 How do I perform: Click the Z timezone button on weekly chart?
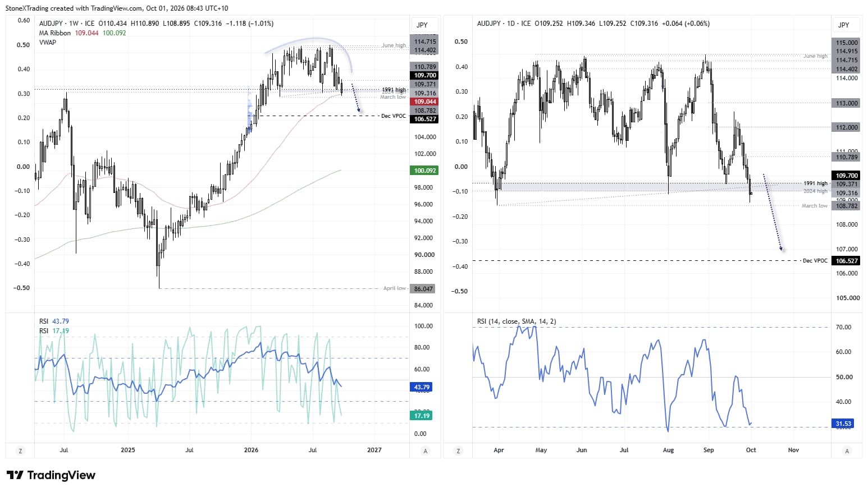pos(20,450)
